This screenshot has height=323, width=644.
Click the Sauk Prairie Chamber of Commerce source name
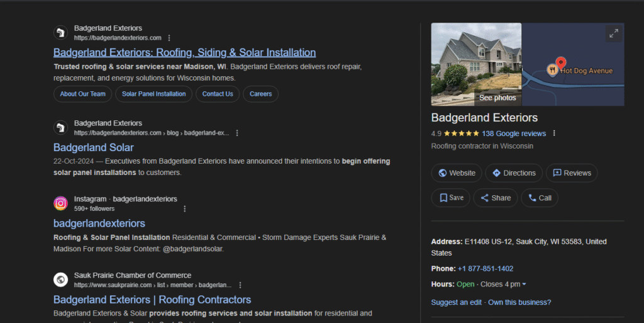pyautogui.click(x=132, y=275)
